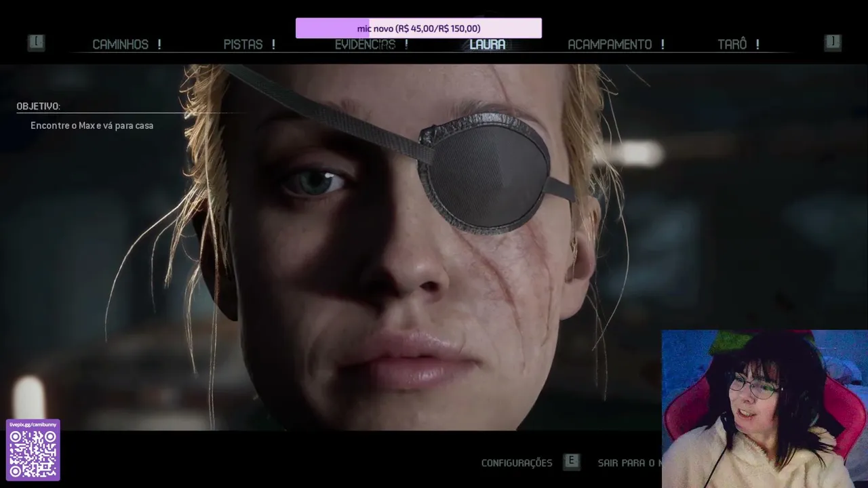Switch to the Pistas tab
This screenshot has width=868, height=488.
click(x=243, y=45)
